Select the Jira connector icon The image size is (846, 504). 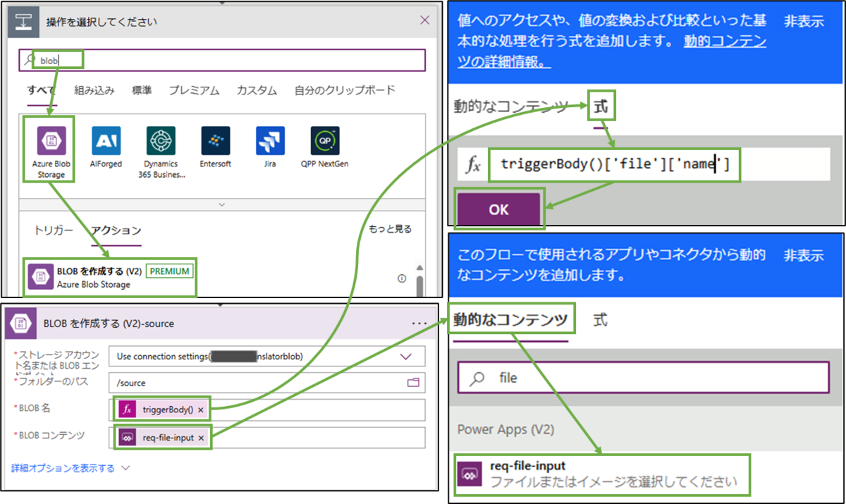(x=270, y=140)
